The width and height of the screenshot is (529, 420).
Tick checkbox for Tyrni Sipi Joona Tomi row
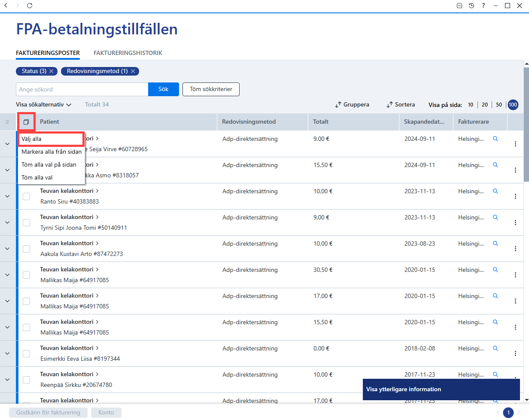pyautogui.click(x=26, y=222)
